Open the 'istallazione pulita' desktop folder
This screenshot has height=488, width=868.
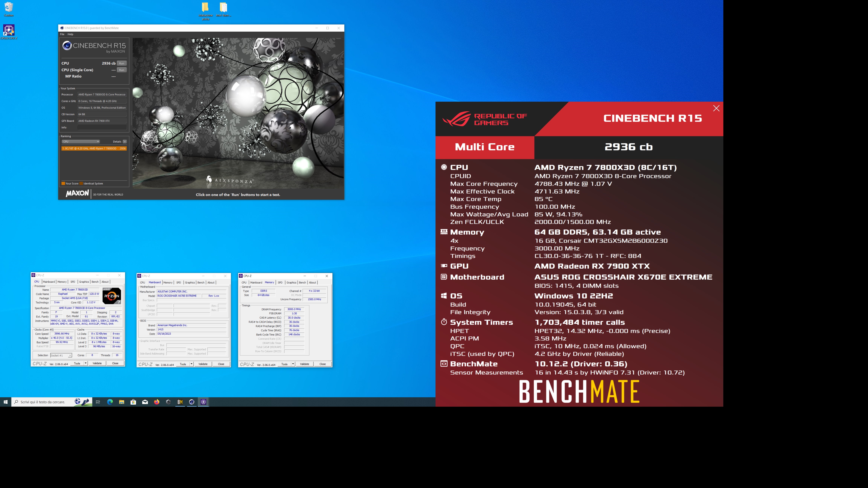(205, 11)
